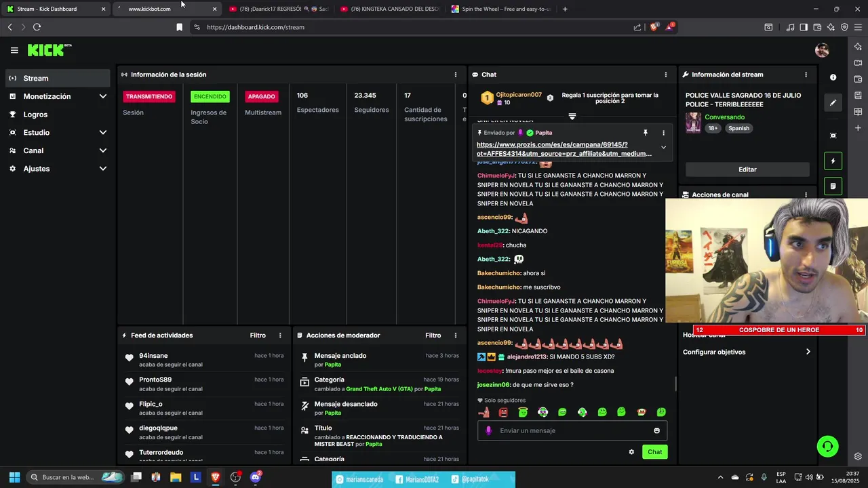This screenshot has height=488, width=868.
Task: Open Filtro on Feed de actividades
Action: [x=258, y=335]
